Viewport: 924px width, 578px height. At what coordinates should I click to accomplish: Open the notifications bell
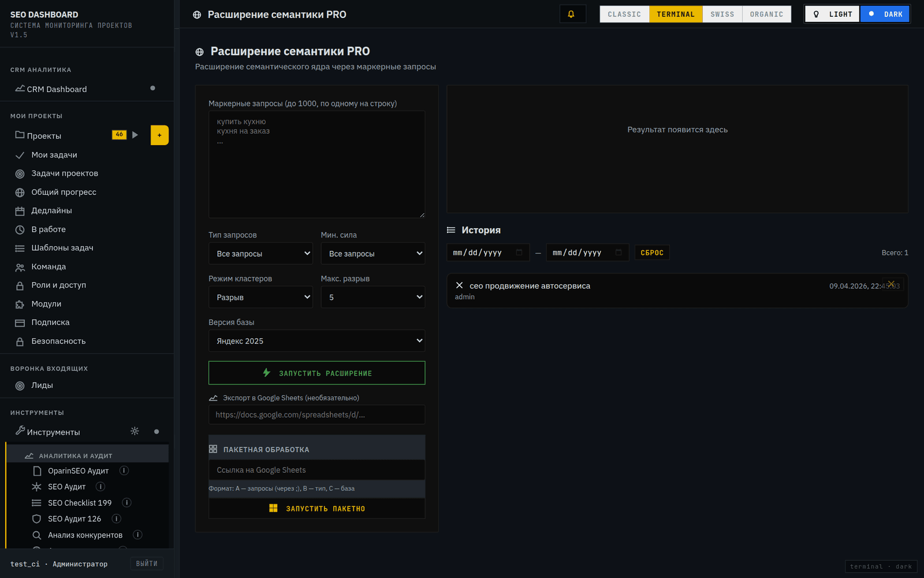click(x=572, y=14)
